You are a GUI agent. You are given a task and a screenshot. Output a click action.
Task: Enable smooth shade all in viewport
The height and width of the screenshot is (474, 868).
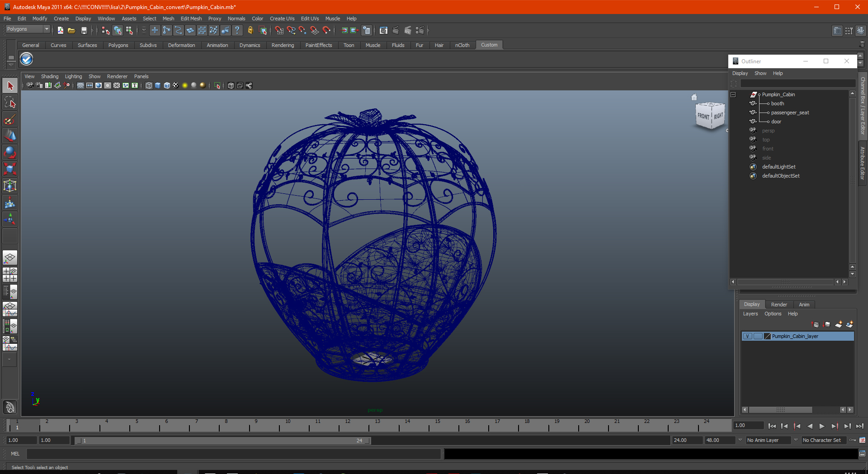pyautogui.click(x=158, y=85)
